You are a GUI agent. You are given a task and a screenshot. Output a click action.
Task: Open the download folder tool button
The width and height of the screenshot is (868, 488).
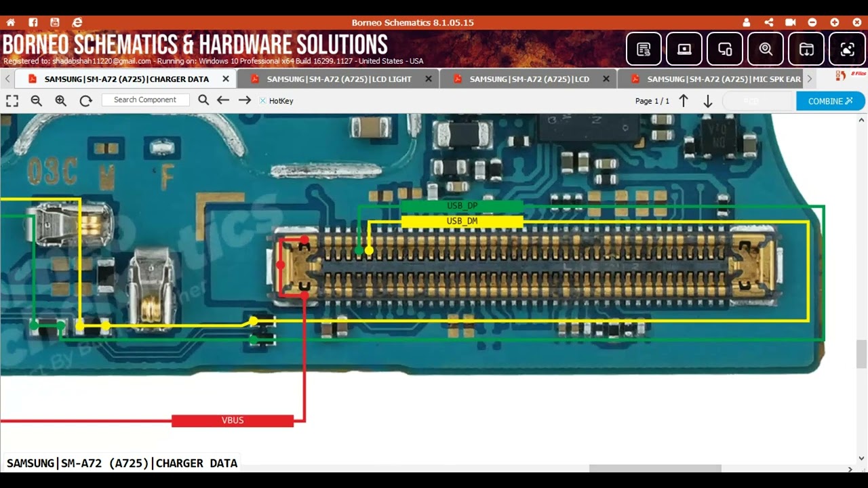click(806, 49)
